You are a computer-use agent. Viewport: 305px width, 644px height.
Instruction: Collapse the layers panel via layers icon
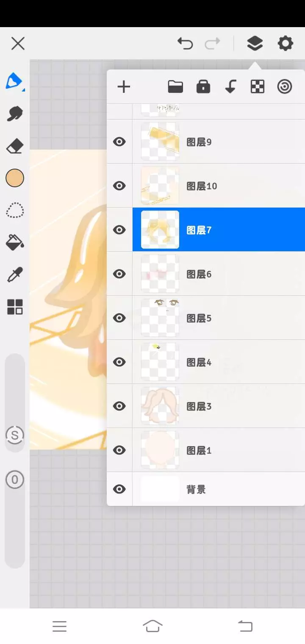point(255,43)
